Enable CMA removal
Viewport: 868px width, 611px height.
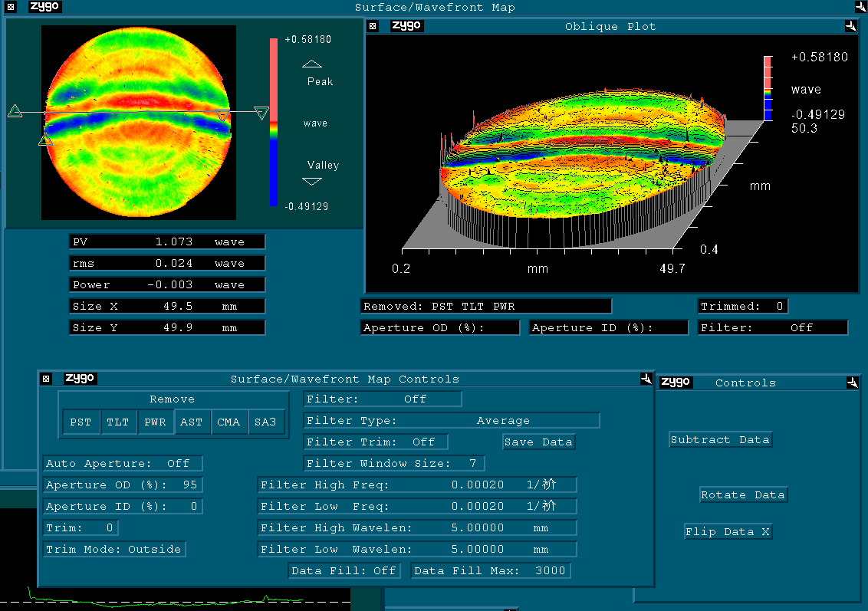click(229, 422)
